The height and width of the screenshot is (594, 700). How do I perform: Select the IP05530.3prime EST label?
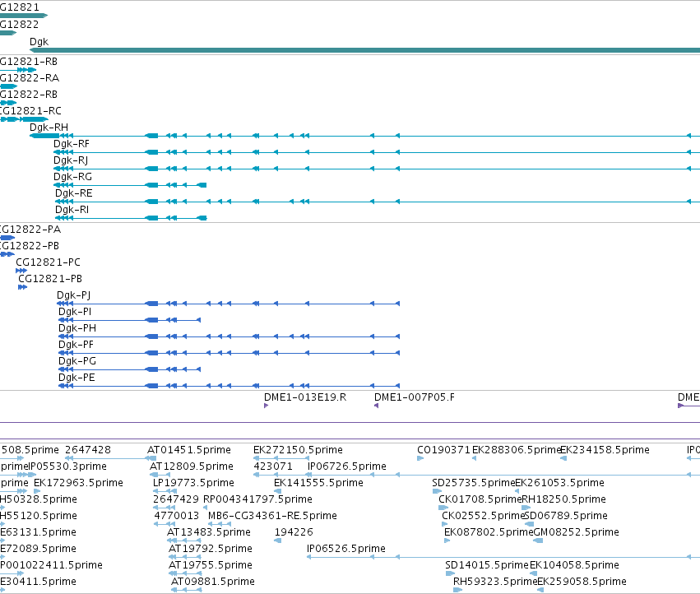click(67, 466)
